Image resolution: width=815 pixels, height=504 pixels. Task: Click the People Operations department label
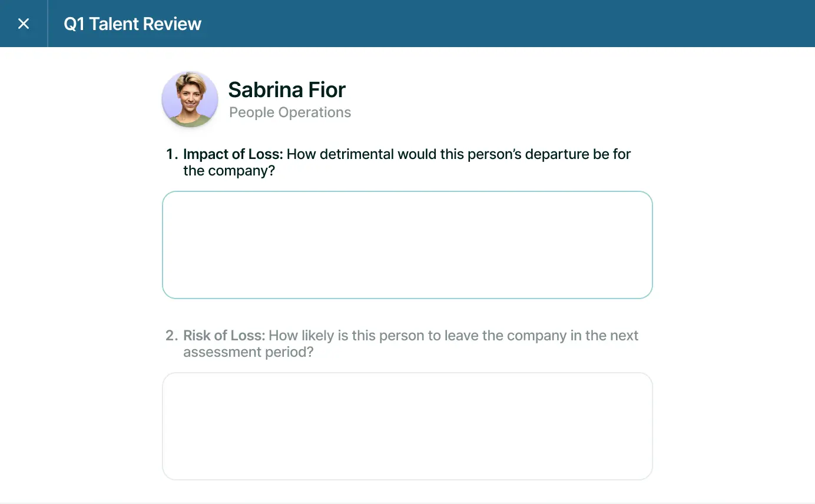coord(290,112)
